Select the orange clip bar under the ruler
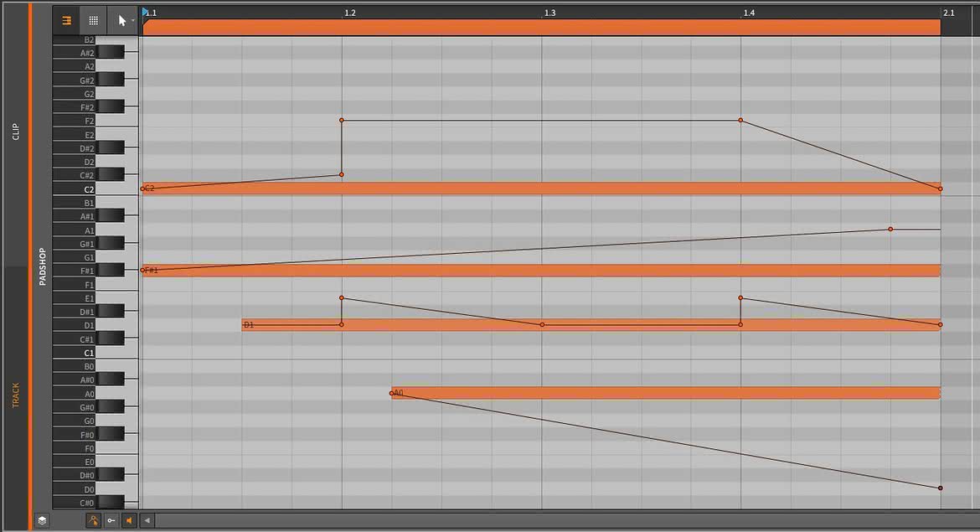Image resolution: width=980 pixels, height=532 pixels. pos(541,27)
